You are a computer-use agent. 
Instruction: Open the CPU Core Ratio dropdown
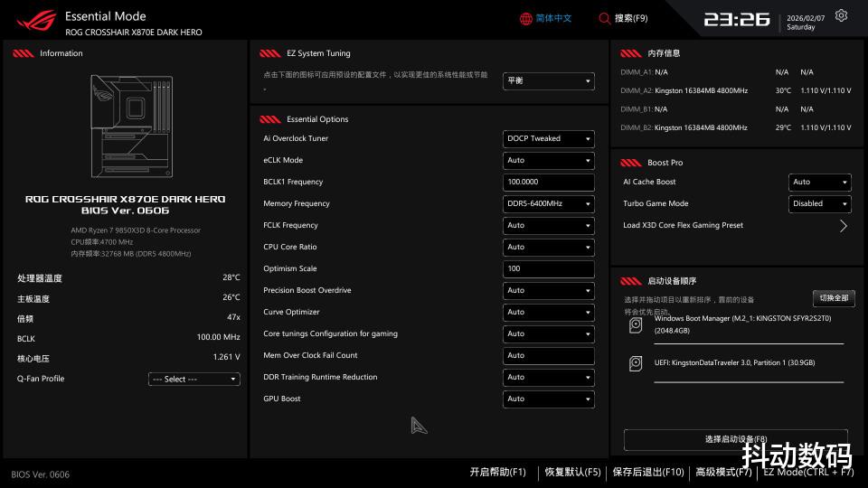coord(549,247)
